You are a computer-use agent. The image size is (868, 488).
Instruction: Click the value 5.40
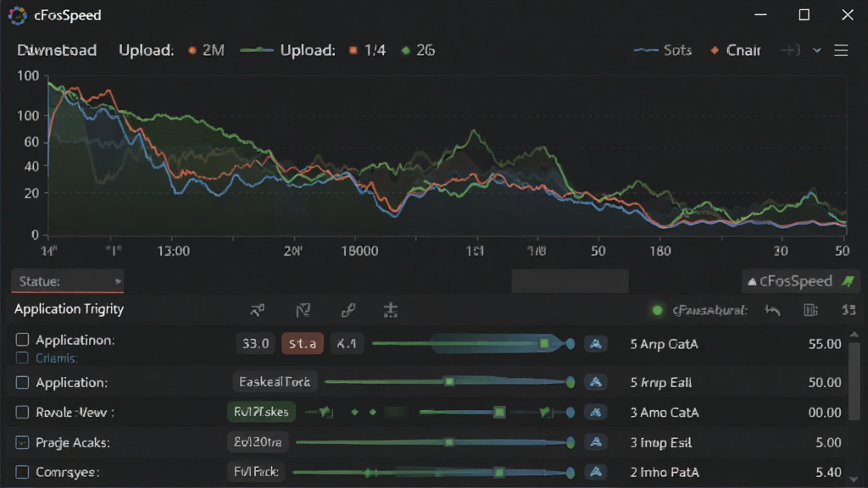(828, 472)
